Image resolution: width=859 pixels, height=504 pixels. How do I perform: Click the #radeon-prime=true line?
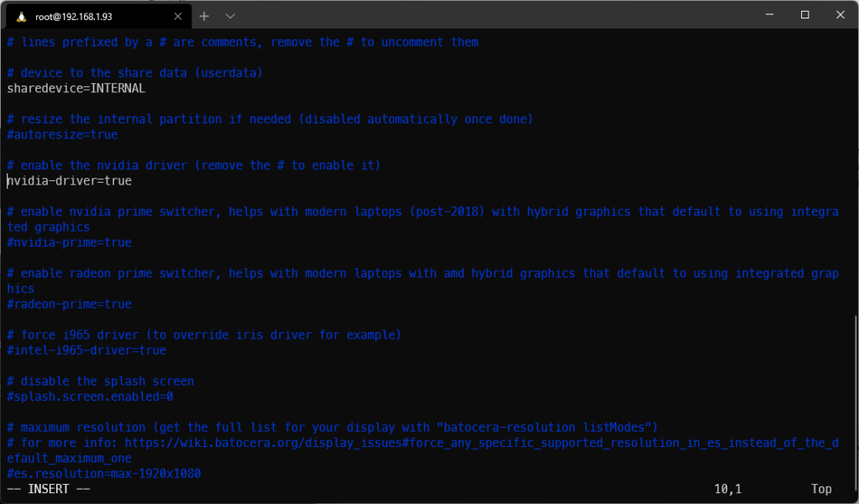pos(69,304)
